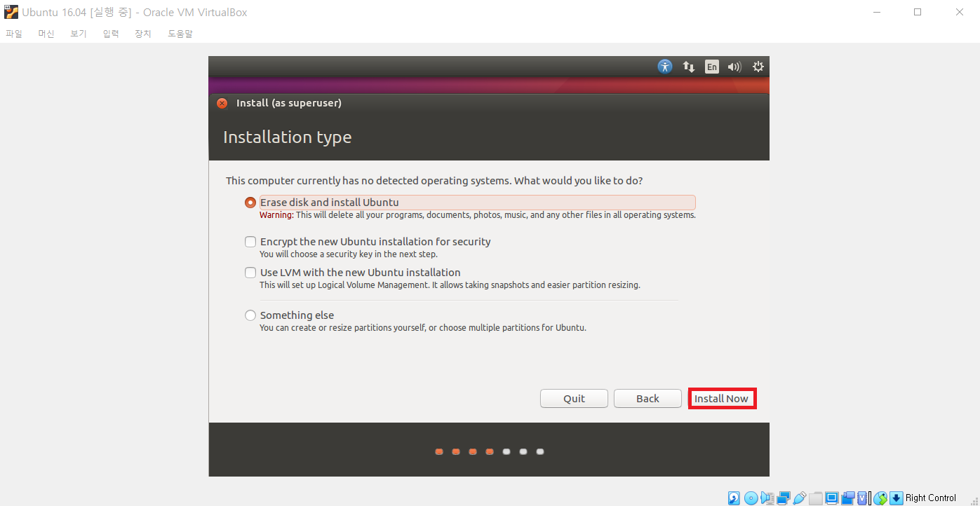Image resolution: width=980 pixels, height=506 pixels.
Task: Select the Something else radio option
Action: (250, 315)
